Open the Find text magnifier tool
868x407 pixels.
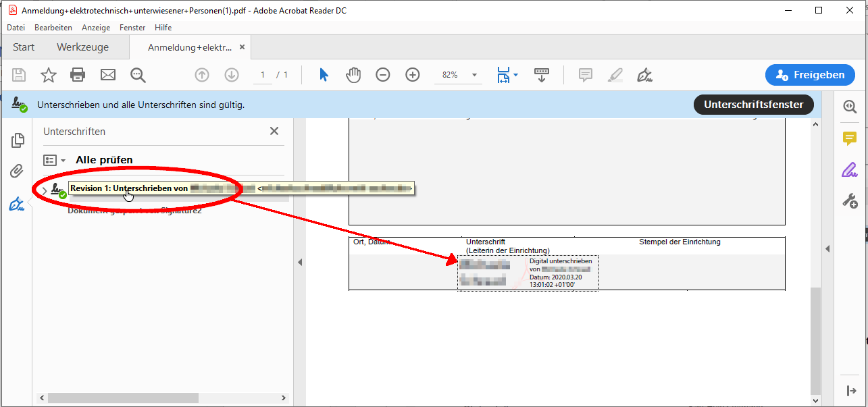[x=138, y=75]
